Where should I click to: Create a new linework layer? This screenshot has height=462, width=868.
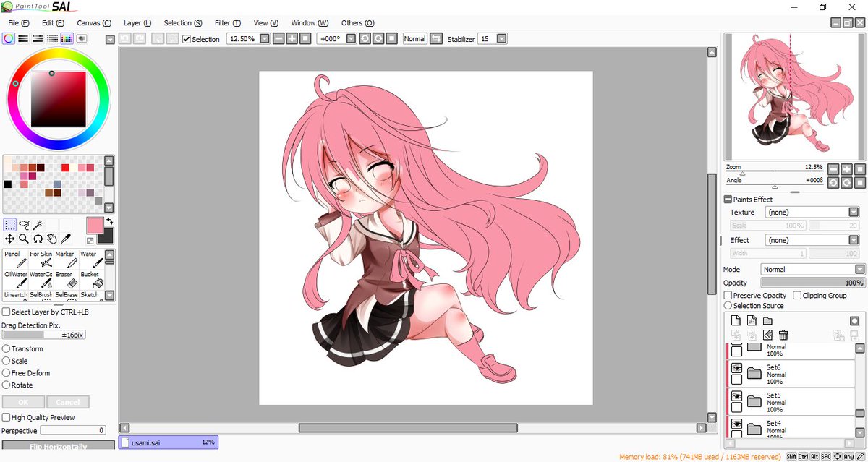(752, 320)
